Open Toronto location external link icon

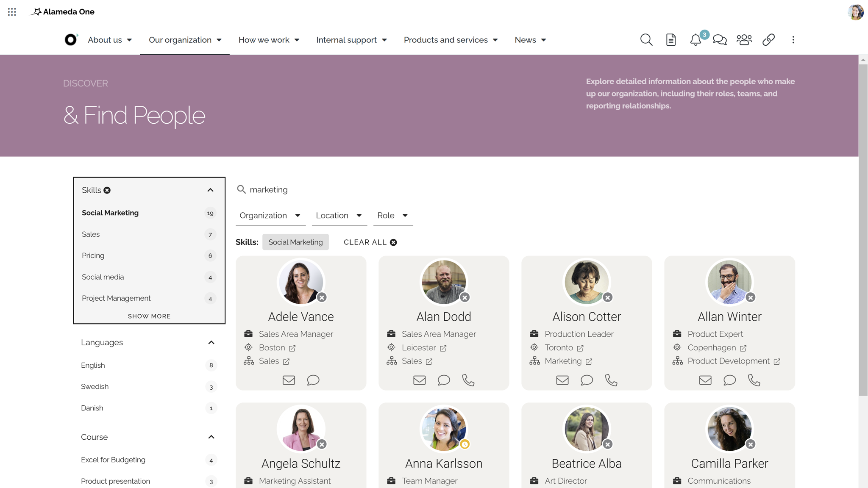coord(580,348)
